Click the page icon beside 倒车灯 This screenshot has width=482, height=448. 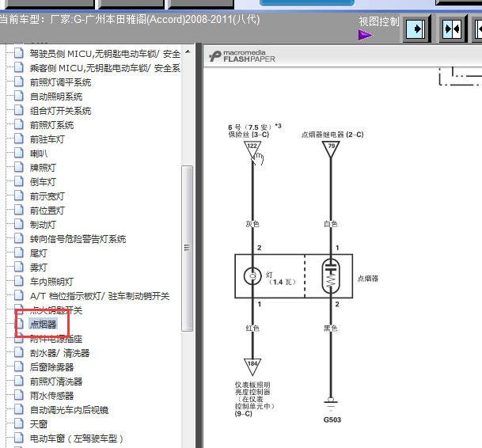pos(19,181)
